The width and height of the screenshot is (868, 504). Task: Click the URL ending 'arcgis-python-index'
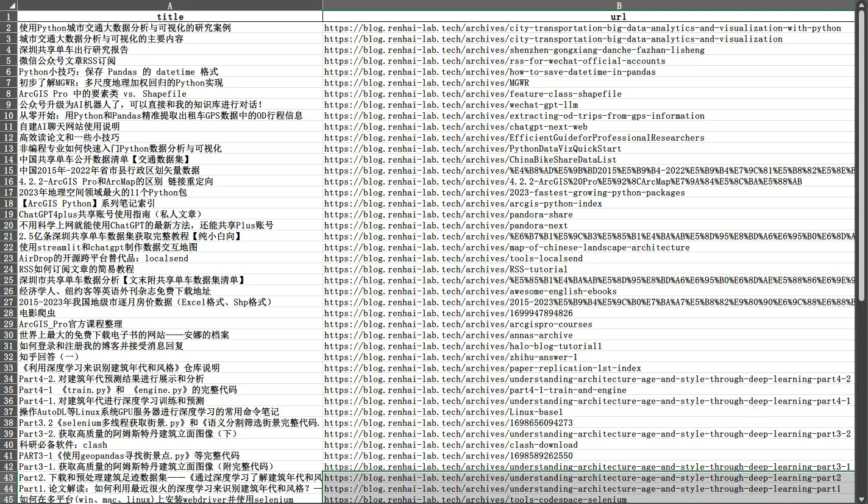tap(463, 204)
